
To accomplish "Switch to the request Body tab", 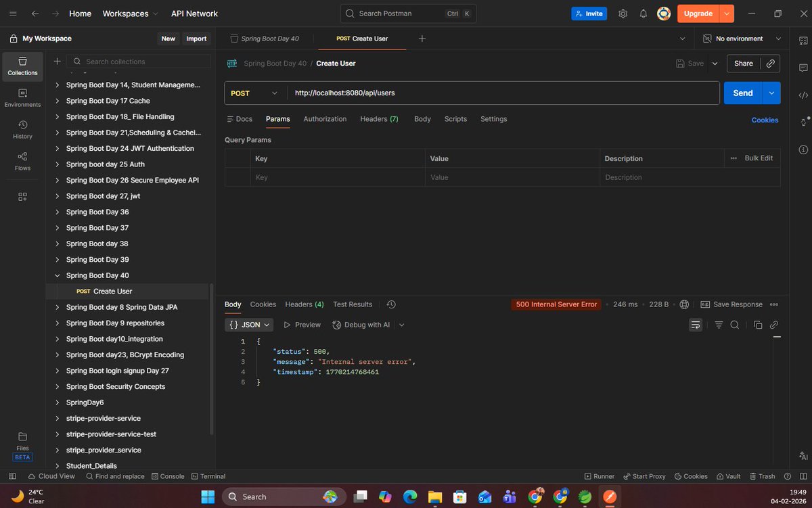I will (422, 119).
